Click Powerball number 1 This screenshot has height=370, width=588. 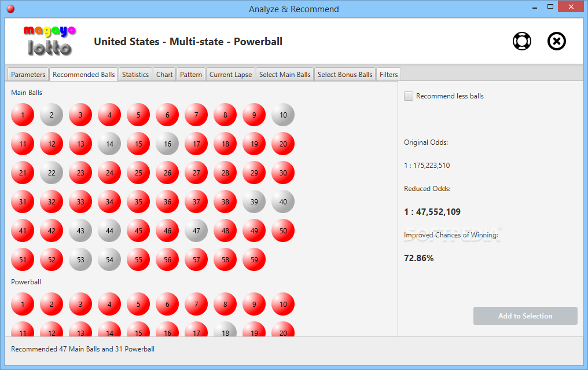click(23, 304)
